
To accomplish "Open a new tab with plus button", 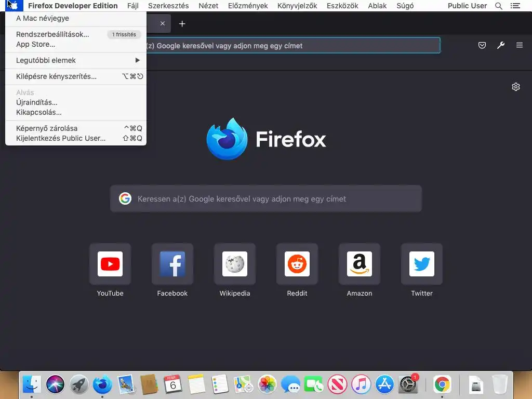I will pos(182,24).
